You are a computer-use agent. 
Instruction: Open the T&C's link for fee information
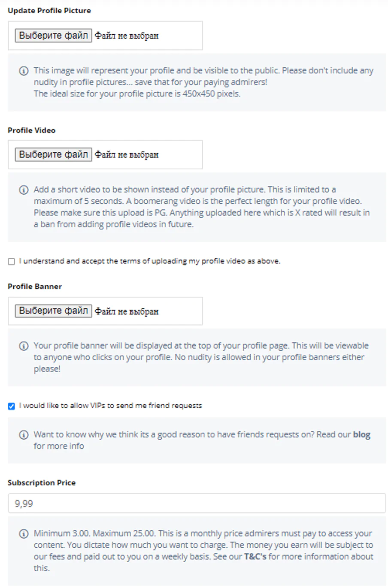[x=255, y=557]
